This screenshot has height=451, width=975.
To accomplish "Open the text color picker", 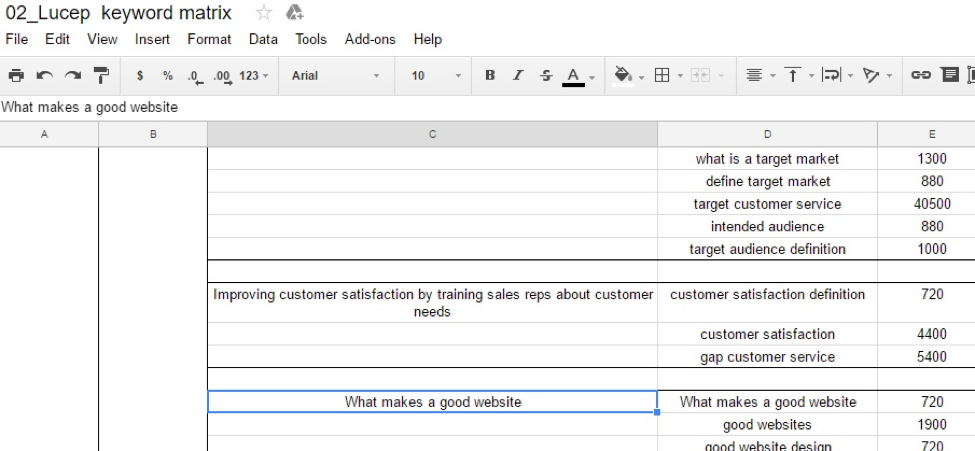I will click(574, 76).
